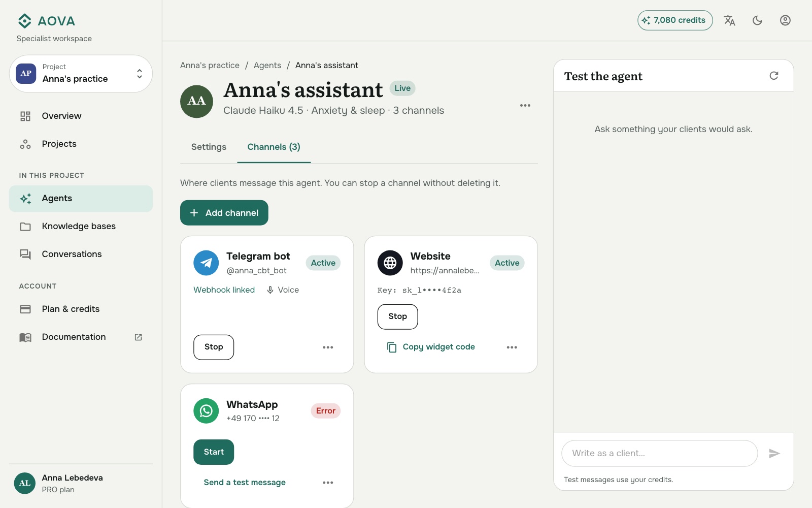The width and height of the screenshot is (812, 508).
Task: Refresh the Test the agent panel
Action: [774, 76]
